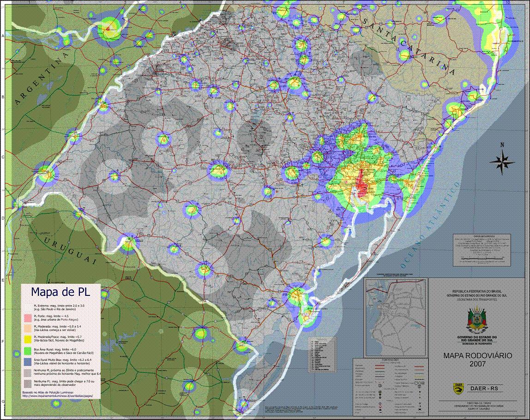Click the Governo do Estado text

(477, 338)
